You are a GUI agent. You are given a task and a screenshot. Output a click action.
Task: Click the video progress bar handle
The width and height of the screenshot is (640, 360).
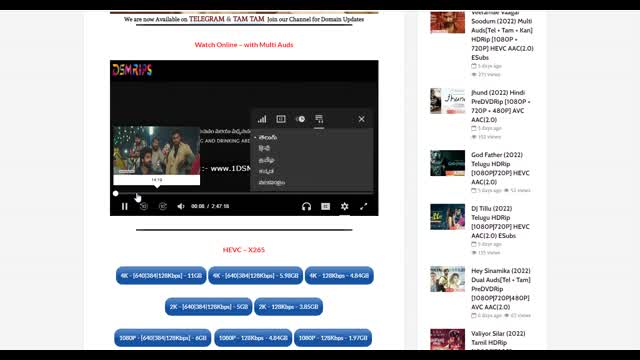point(116,193)
